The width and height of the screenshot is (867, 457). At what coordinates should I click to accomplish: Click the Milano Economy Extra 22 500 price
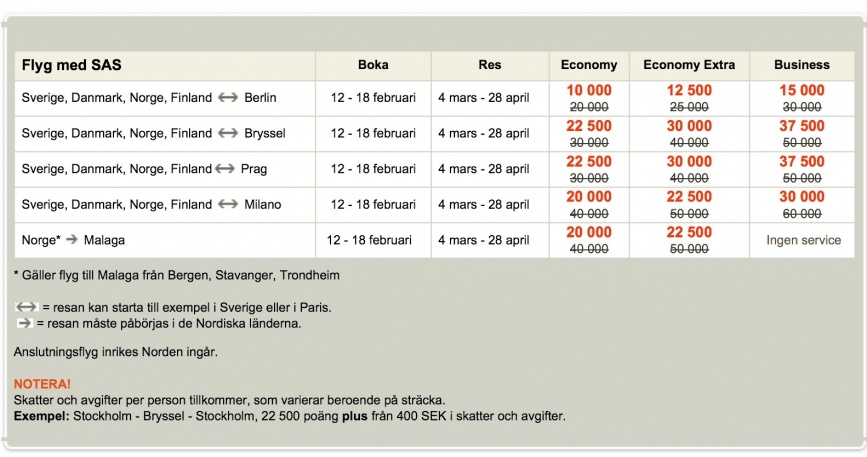[x=689, y=197]
